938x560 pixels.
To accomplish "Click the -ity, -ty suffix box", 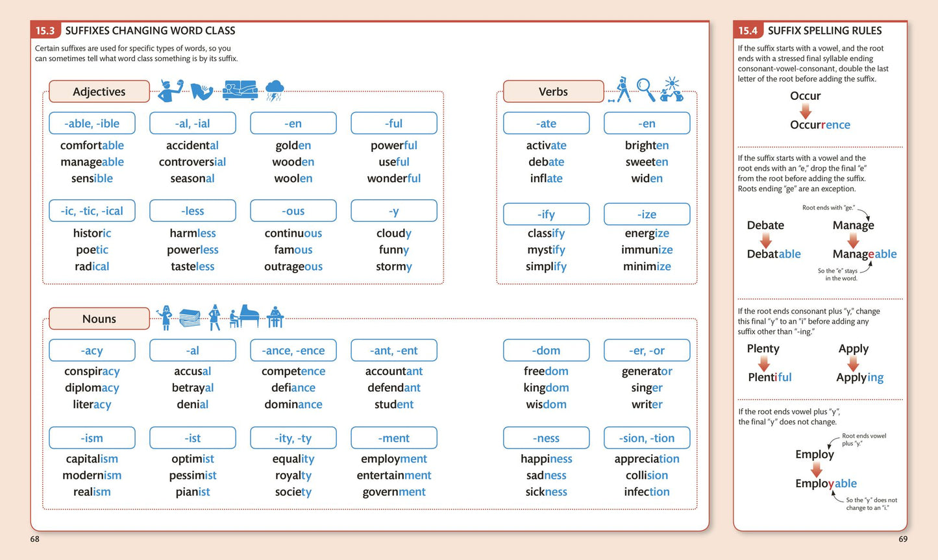I will click(293, 438).
